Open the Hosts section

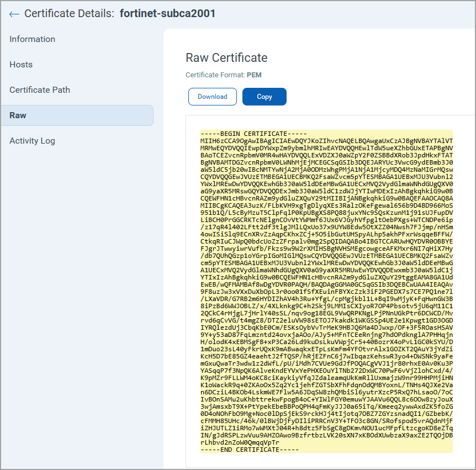pyautogui.click(x=21, y=65)
